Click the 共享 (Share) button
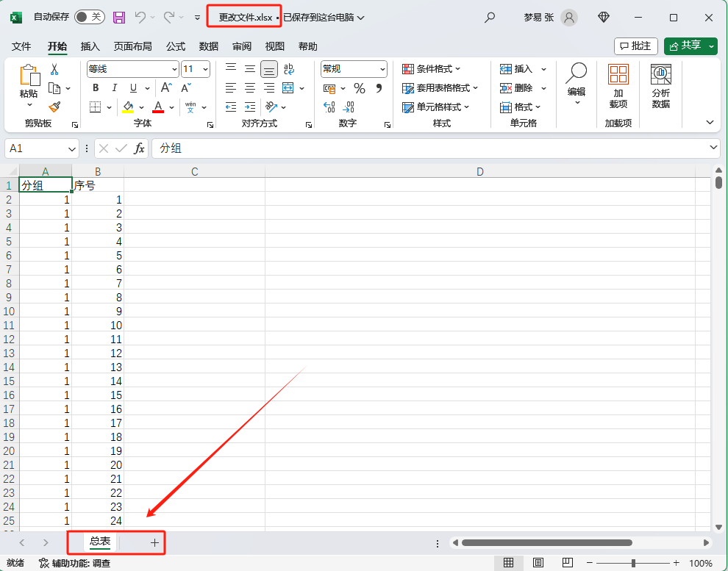728x571 pixels. [690, 45]
